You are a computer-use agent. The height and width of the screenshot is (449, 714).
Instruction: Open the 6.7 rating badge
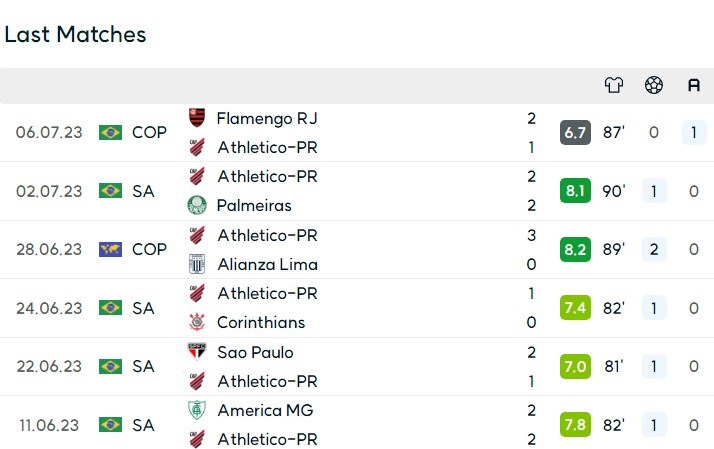click(x=575, y=133)
